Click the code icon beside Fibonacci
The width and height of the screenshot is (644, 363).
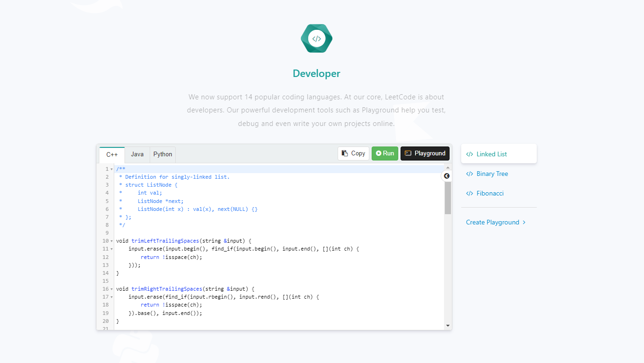470,193
